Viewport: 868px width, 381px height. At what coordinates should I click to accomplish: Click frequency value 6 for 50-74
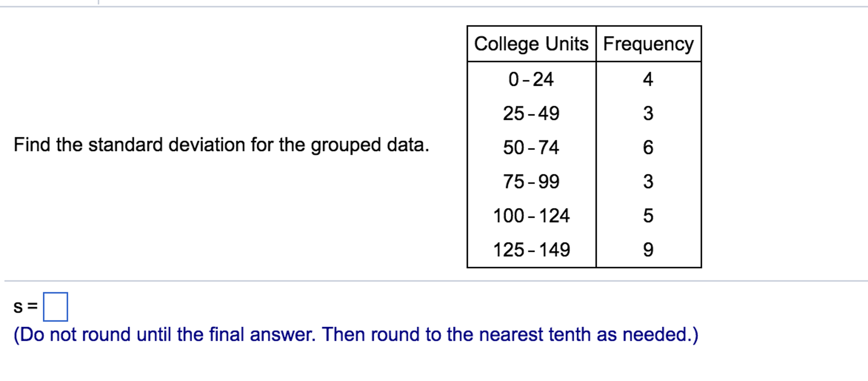click(x=648, y=147)
